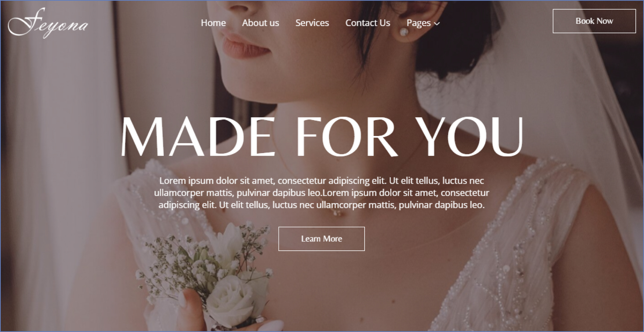Click the white curtain on the left
Image resolution: width=644 pixels, height=332 pixels.
[49, 168]
